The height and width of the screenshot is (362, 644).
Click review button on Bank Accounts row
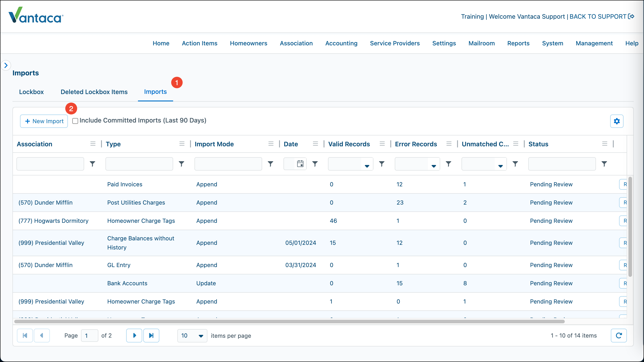[623, 283]
